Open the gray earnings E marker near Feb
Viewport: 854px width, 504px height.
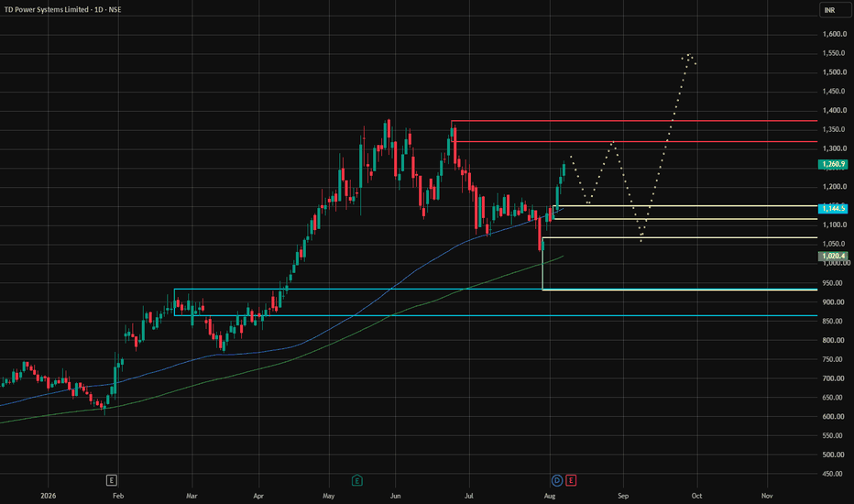[x=111, y=480]
